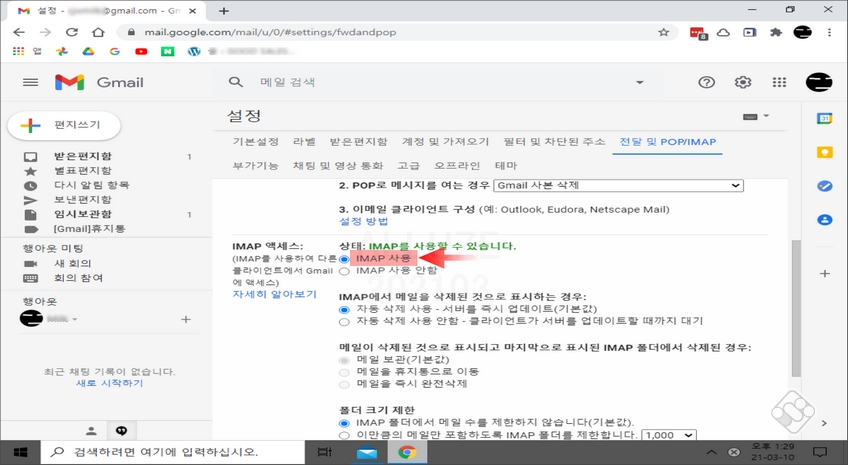Select 자동 삭제 사용 안함 radio option
848x465 pixels.
pos(344,322)
